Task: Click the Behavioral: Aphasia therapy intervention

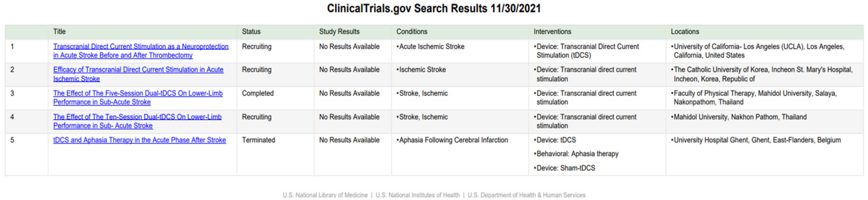Action: pyautogui.click(x=577, y=154)
